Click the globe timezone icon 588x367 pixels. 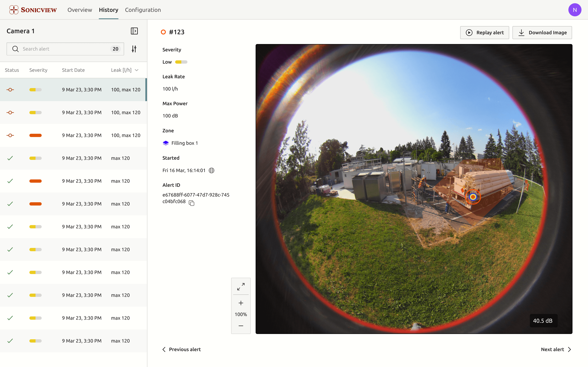pos(211,170)
